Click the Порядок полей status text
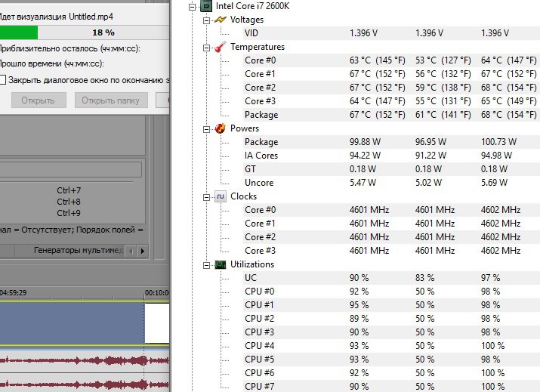 click(110, 230)
